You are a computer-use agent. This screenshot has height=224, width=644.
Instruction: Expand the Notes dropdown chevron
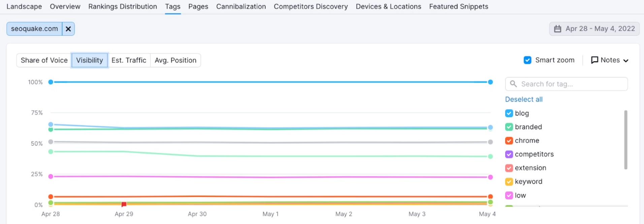coord(626,61)
